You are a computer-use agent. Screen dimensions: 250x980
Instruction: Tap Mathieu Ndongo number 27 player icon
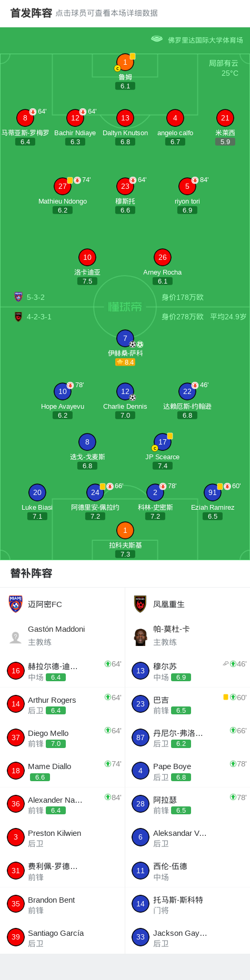coord(63,186)
